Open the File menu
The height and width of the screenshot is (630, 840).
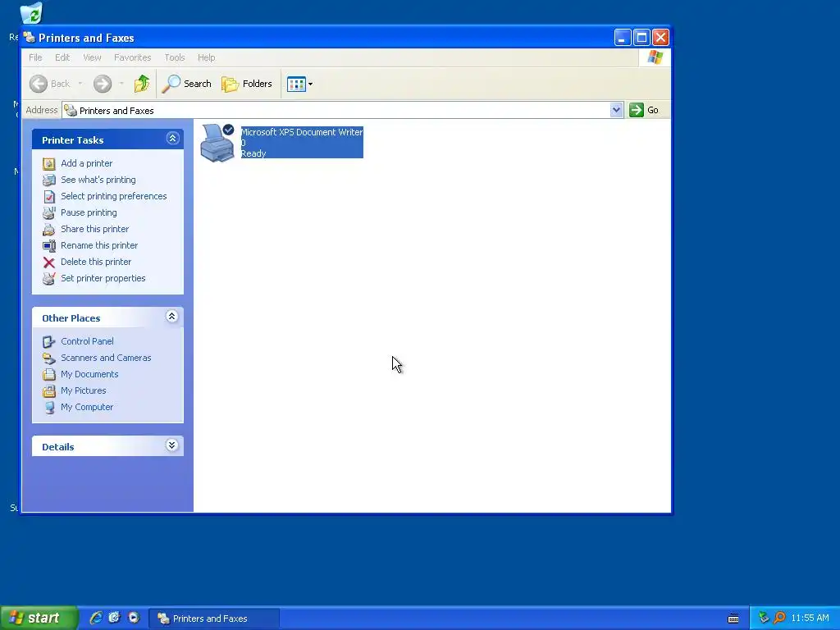tap(35, 57)
